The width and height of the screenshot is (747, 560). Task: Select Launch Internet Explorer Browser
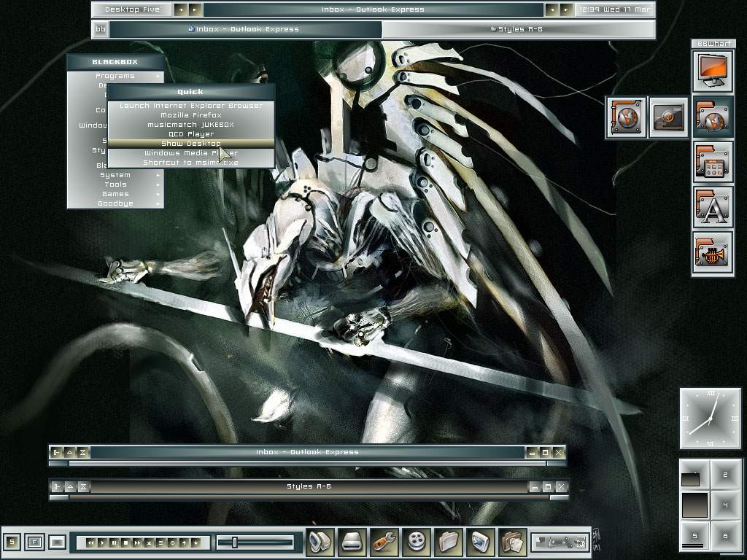(191, 106)
